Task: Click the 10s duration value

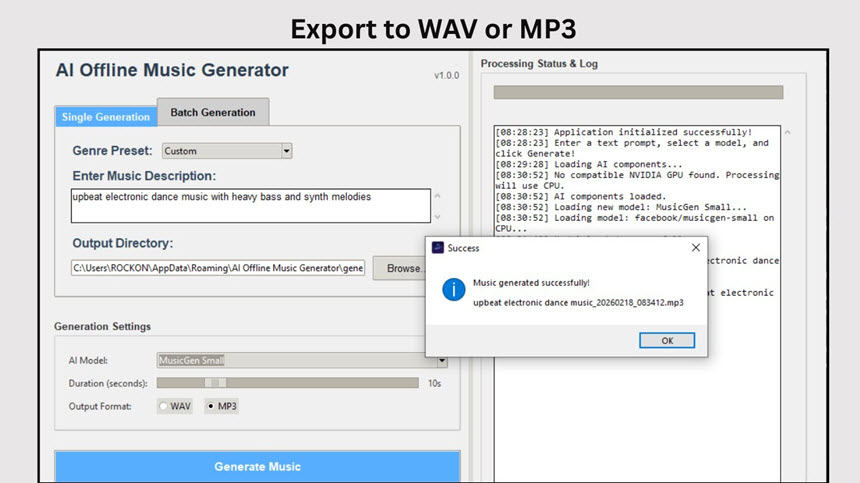Action: coord(434,383)
